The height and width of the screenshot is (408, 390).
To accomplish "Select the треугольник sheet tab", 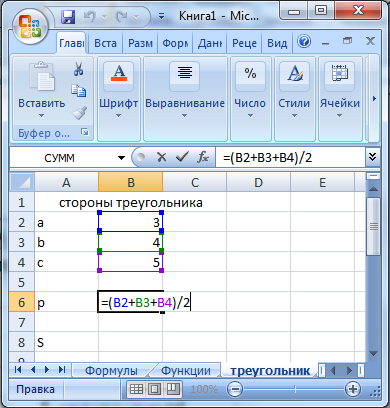I will (x=270, y=370).
